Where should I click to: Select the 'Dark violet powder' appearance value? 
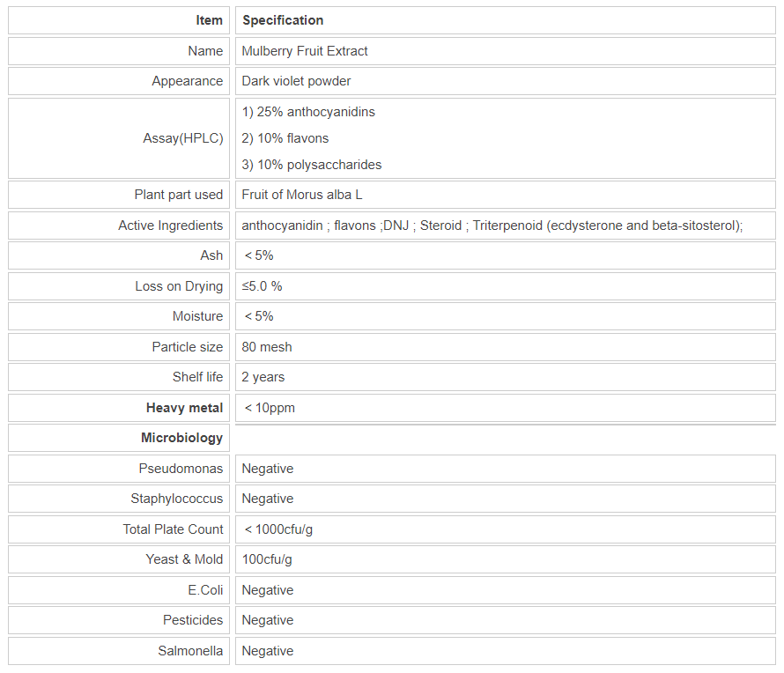[296, 81]
